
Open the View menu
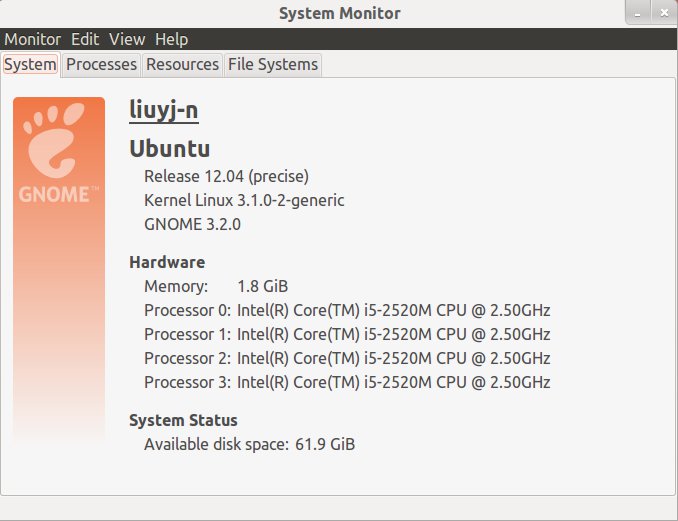coord(127,39)
